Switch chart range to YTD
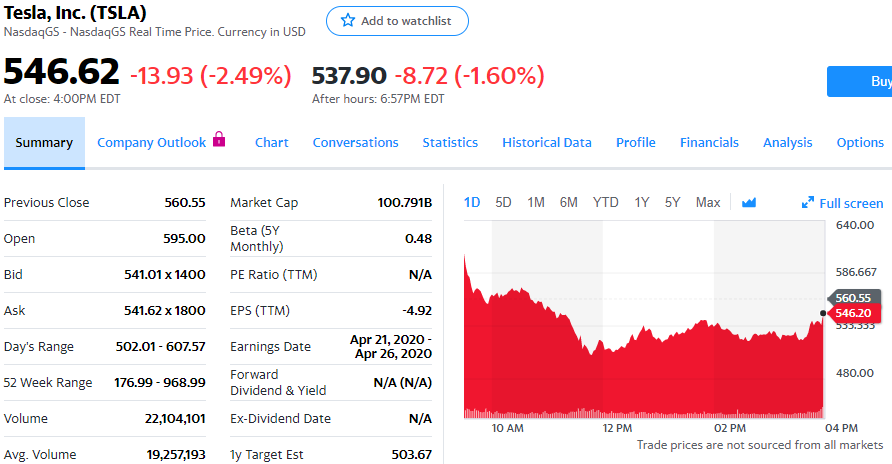 pos(605,203)
